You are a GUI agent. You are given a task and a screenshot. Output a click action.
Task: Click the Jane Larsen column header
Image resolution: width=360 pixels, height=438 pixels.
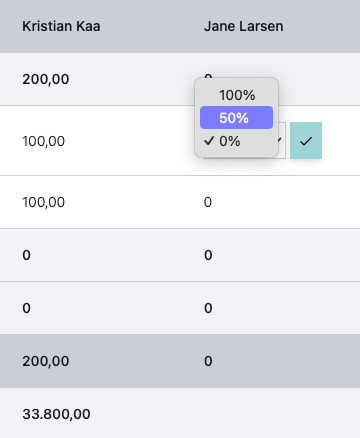244,26
